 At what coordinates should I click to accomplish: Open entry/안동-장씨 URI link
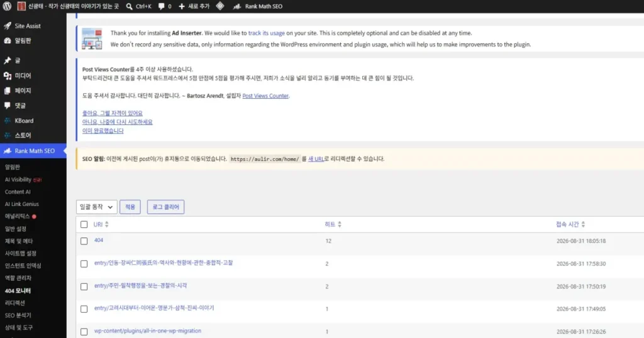tap(164, 263)
